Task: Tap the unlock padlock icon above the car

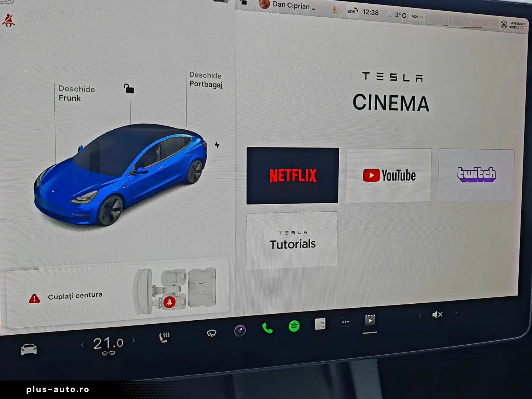Action: tap(129, 89)
